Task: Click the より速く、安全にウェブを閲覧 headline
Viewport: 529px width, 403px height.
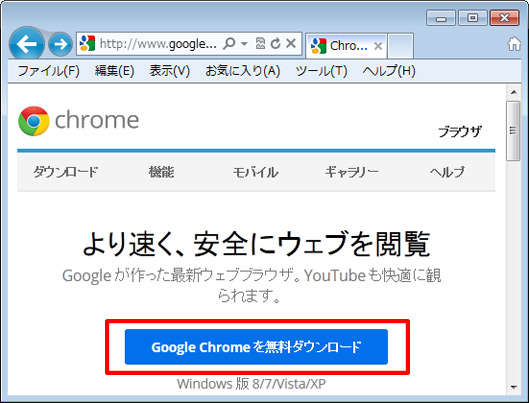Action: tap(256, 243)
